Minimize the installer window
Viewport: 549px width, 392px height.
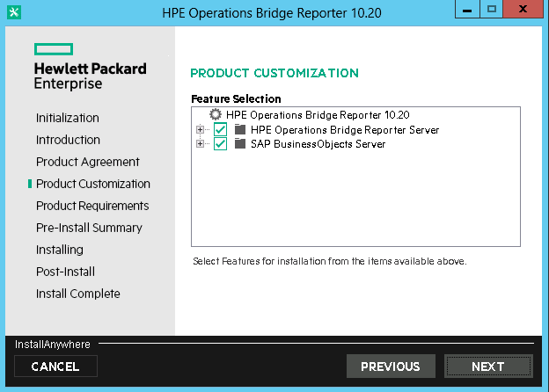click(x=469, y=10)
